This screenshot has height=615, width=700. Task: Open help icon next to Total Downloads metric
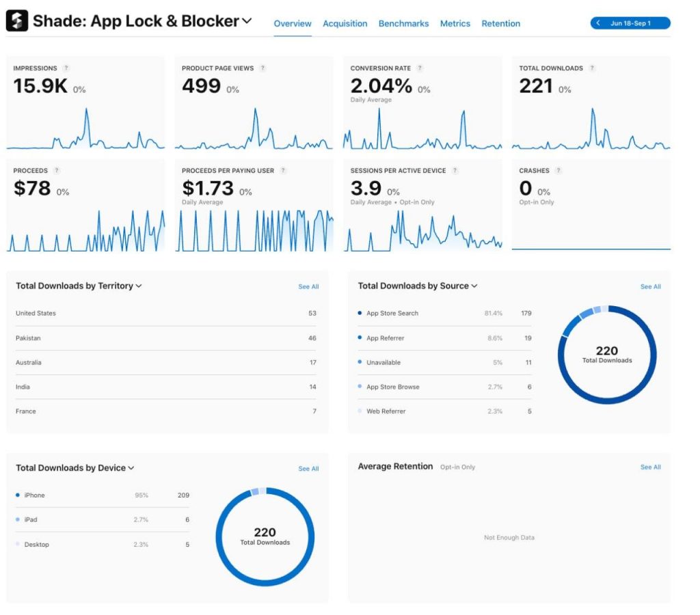592,68
